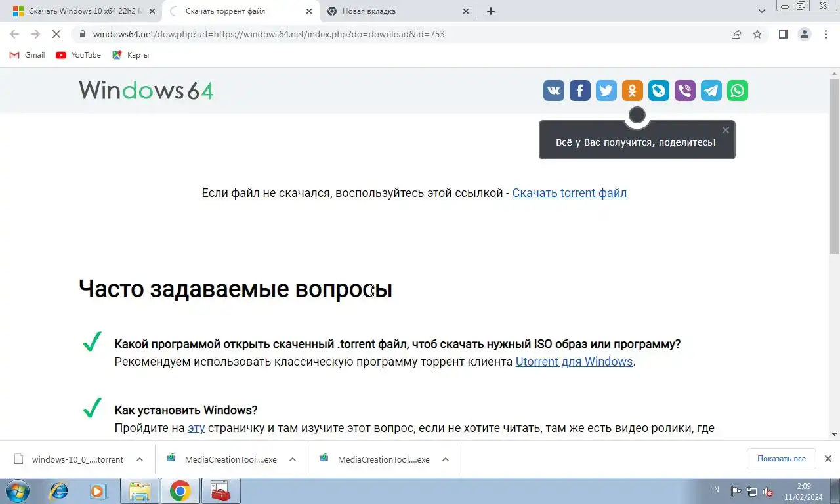Open Windows Explorer from taskbar
840x504 pixels.
140,491
